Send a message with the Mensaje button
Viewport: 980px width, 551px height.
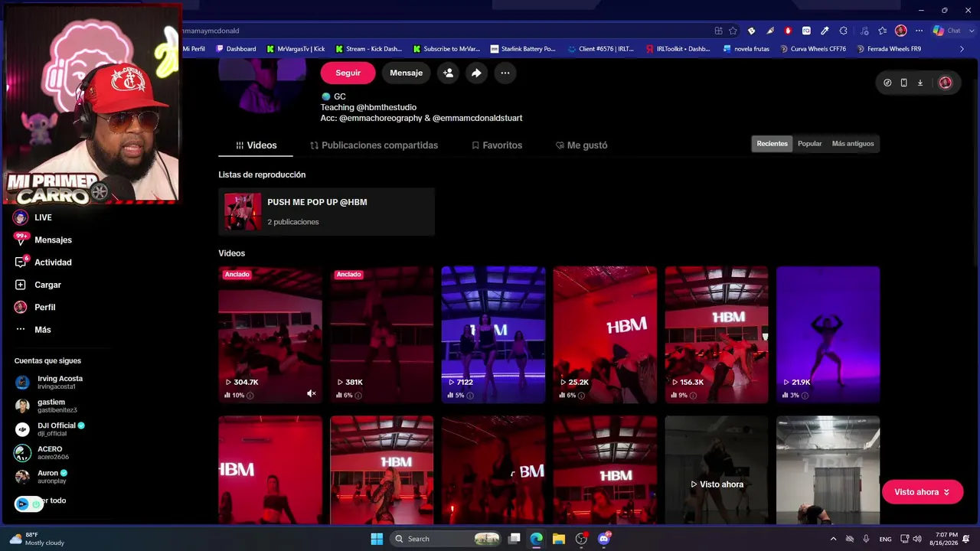[x=406, y=73]
